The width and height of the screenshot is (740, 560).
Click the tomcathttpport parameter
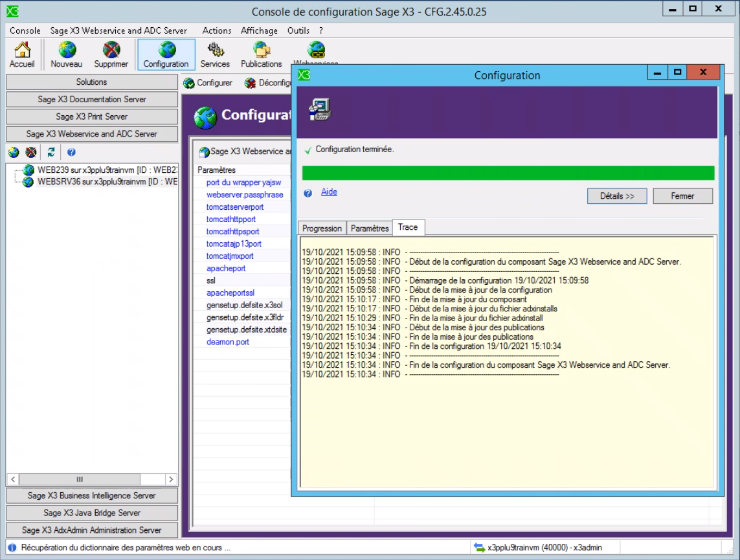tap(230, 219)
